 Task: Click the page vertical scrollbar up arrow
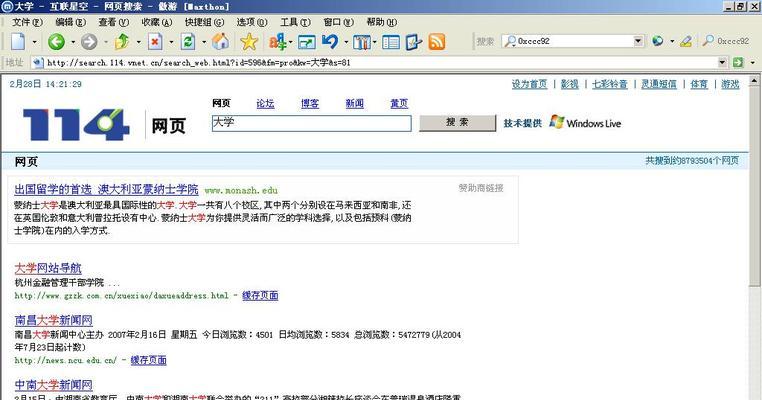pyautogui.click(x=754, y=80)
